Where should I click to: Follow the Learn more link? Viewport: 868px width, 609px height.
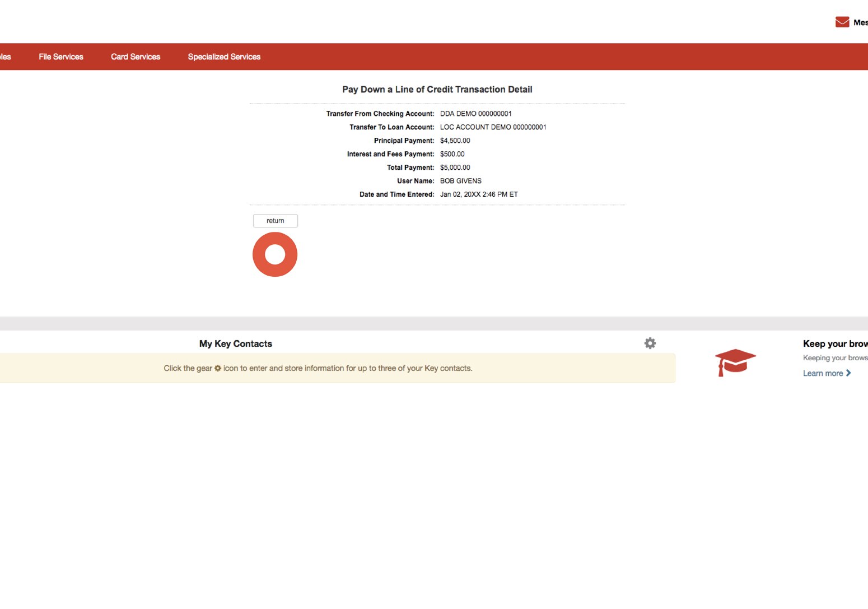click(x=823, y=373)
